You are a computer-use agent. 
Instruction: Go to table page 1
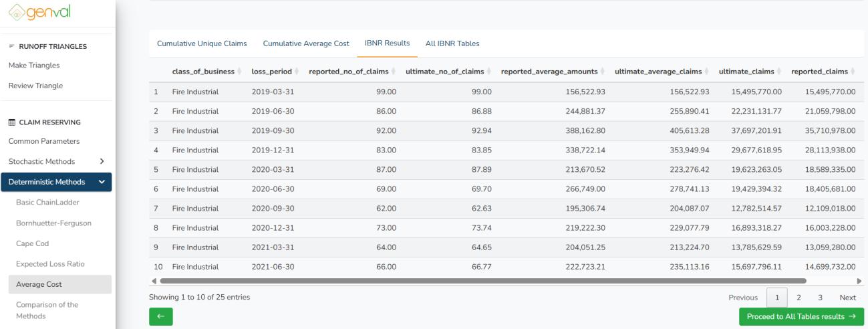click(x=777, y=298)
